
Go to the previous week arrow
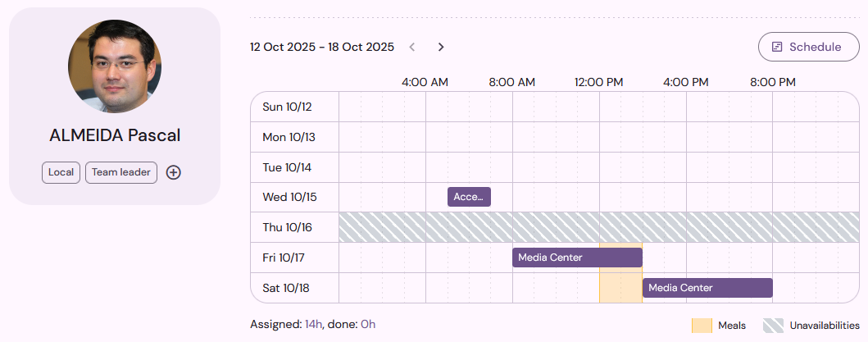pos(411,47)
